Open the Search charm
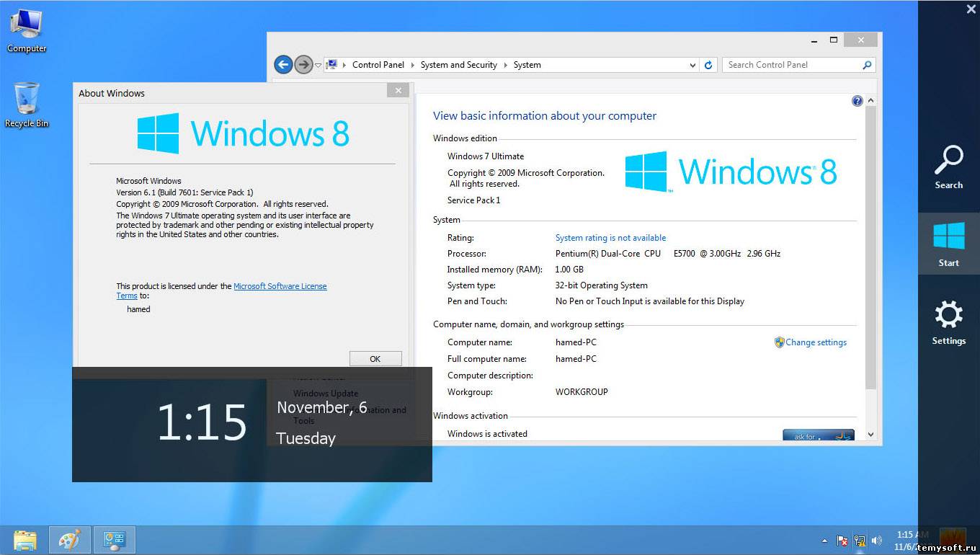This screenshot has height=555, width=980. point(949,167)
